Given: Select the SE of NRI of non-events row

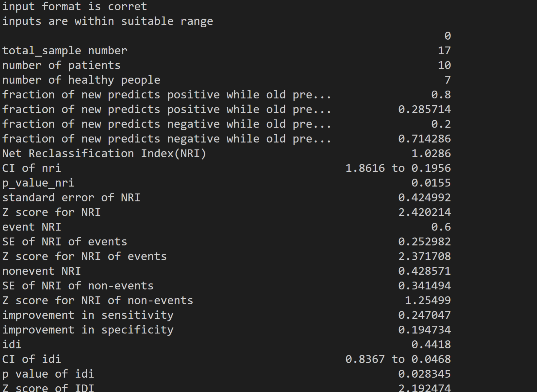Looking at the screenshot, I should click(77, 285).
